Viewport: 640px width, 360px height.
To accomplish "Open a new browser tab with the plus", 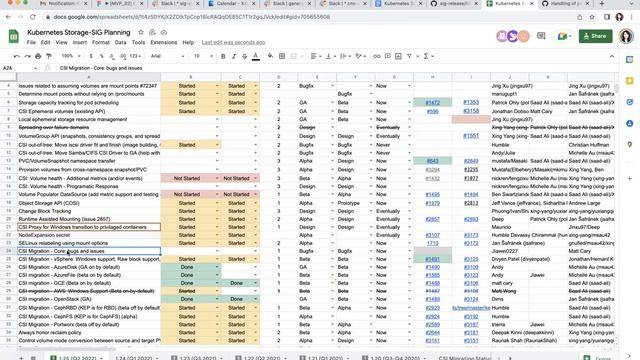I will coord(602,4).
